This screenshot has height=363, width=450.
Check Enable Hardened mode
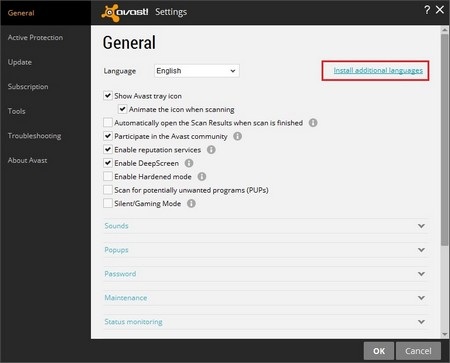[x=108, y=176]
